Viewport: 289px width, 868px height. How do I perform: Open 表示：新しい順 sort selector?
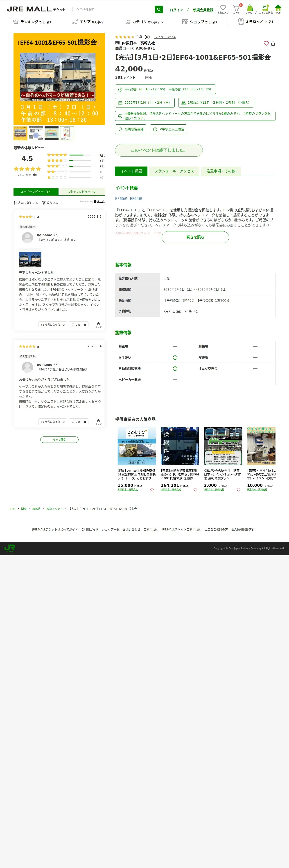26,203
